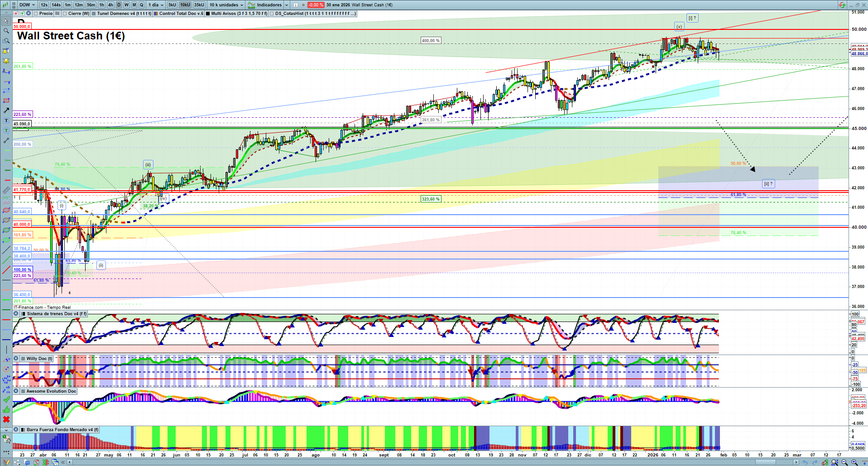
Task: Select the magnifier zoom tool in left toolbar
Action: (x=6, y=31)
